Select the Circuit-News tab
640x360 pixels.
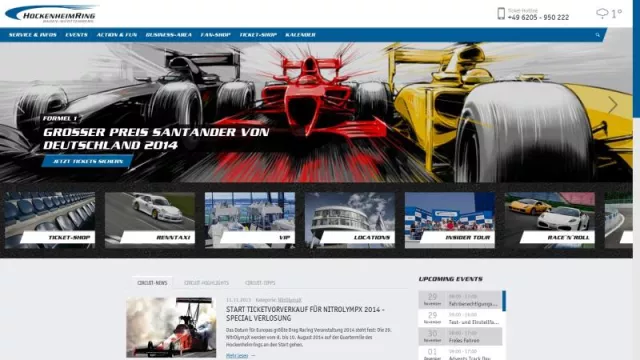click(152, 282)
